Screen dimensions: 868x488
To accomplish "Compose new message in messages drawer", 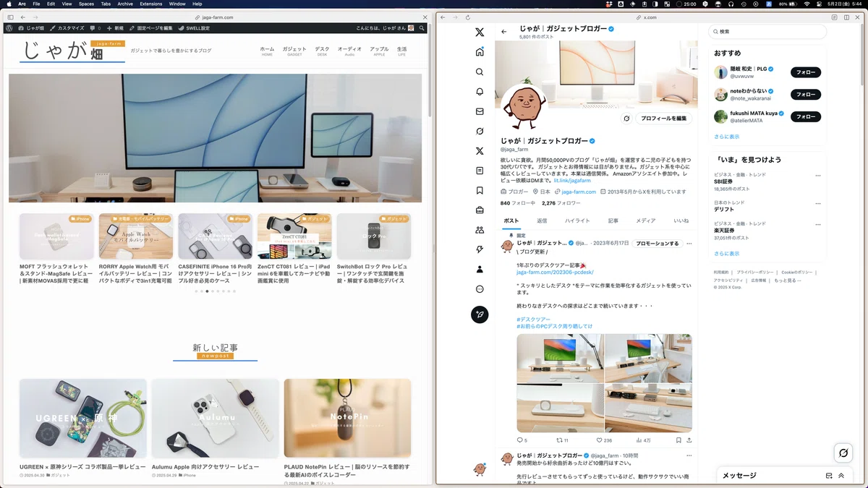I will tap(829, 476).
